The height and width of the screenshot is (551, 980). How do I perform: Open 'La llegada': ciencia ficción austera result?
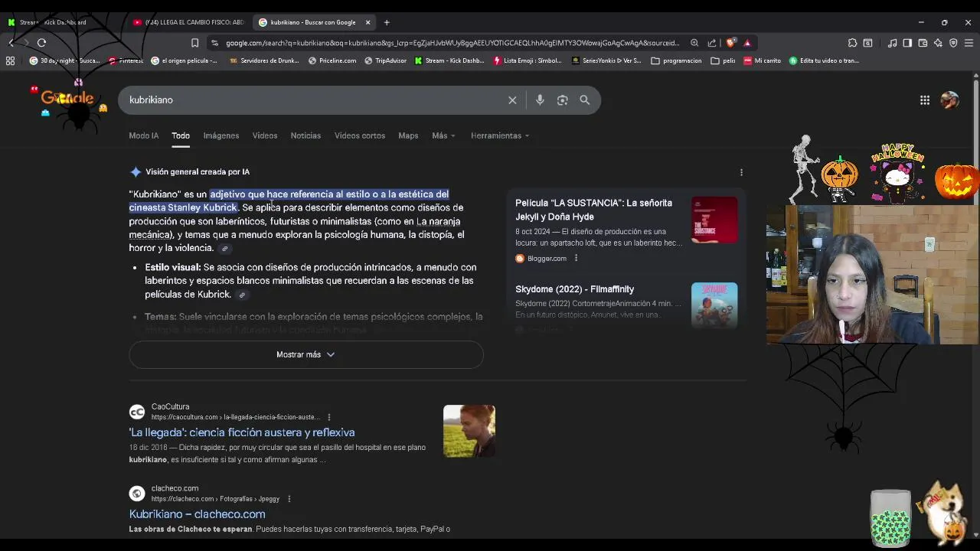(242, 432)
